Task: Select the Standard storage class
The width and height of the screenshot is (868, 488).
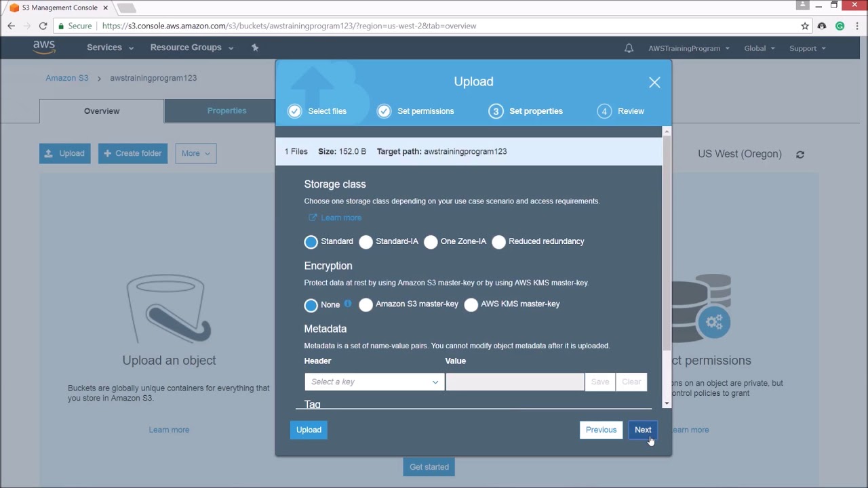Action: click(x=311, y=242)
